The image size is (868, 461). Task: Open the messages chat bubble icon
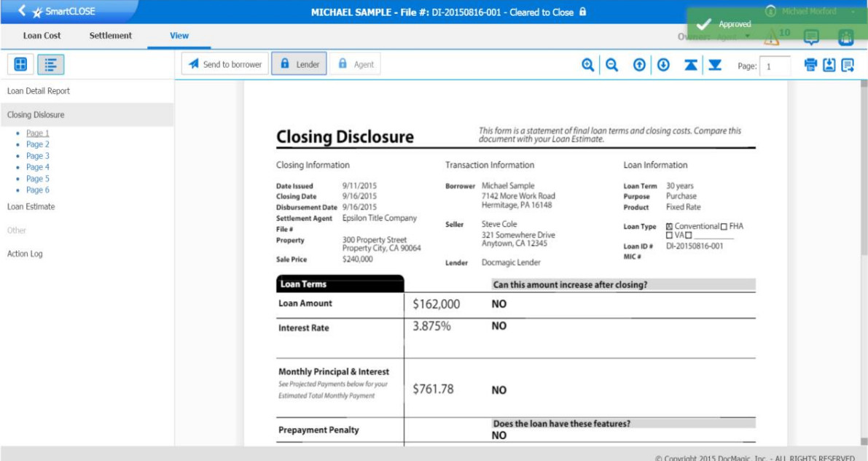coord(810,37)
